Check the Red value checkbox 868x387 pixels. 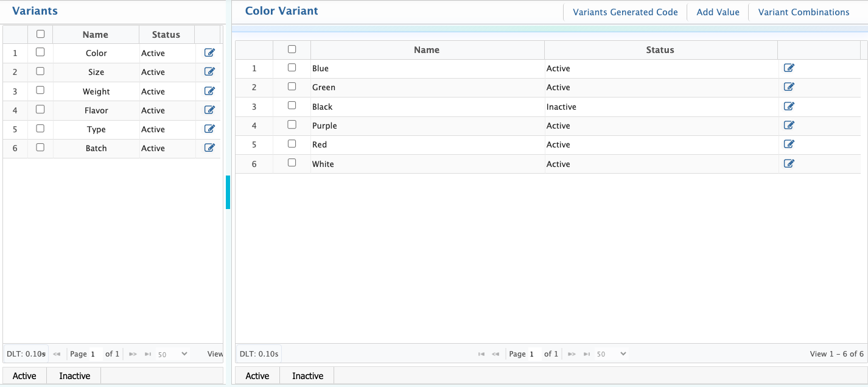[x=292, y=144]
